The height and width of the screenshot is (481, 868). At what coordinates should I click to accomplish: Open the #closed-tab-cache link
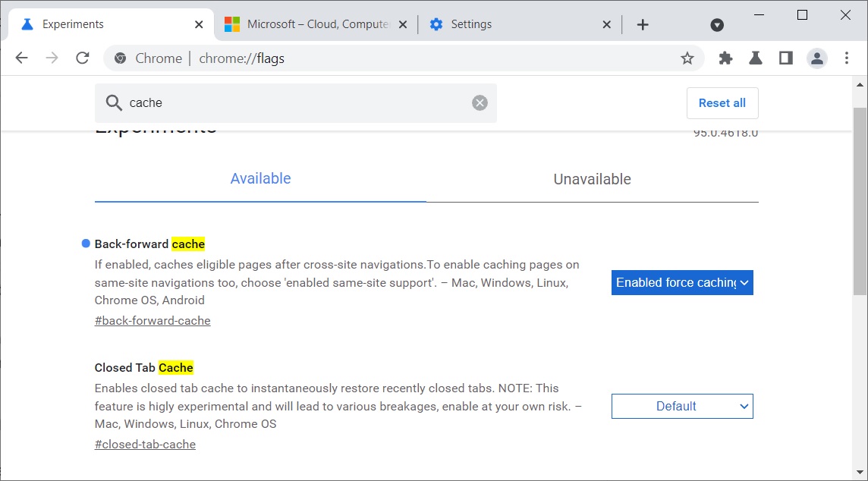click(145, 445)
